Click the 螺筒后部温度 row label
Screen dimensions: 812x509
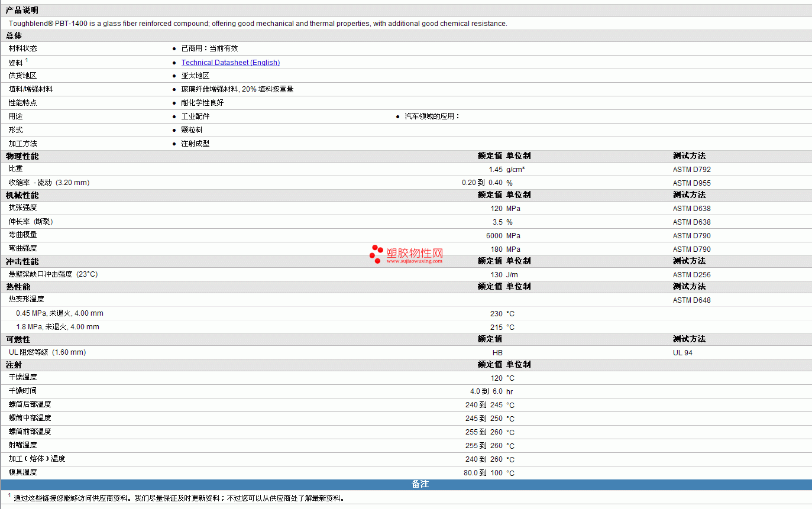pyautogui.click(x=30, y=404)
